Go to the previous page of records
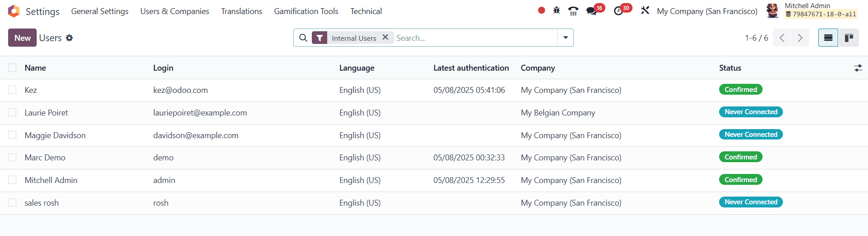 tap(782, 38)
